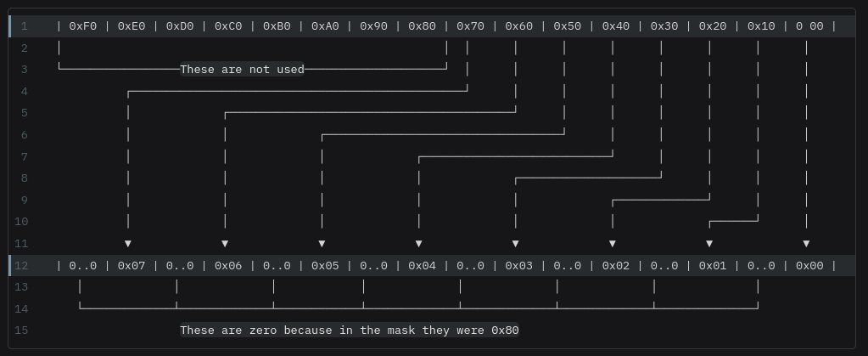Viewport: 868px width, 356px height.
Task: Click the 0xA0 entry in header row
Action: 325,26
